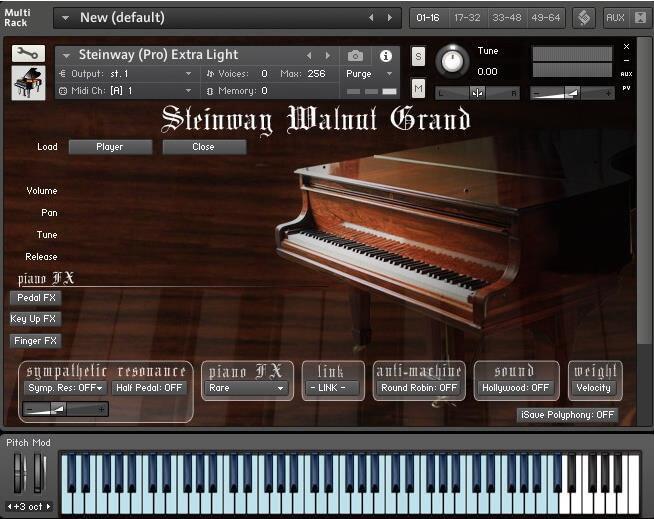Go to next instrument preset arrow
The image size is (654, 519).
click(x=328, y=55)
